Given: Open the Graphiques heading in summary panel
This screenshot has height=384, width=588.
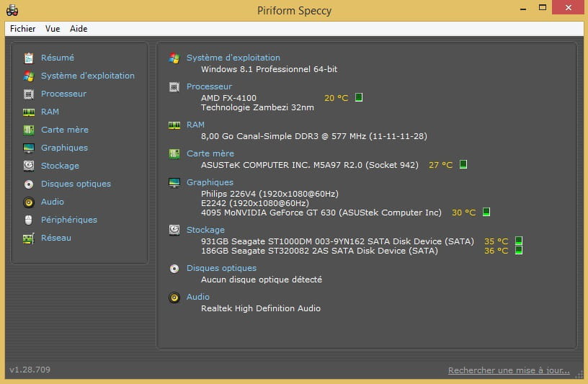Looking at the screenshot, I should [x=210, y=182].
